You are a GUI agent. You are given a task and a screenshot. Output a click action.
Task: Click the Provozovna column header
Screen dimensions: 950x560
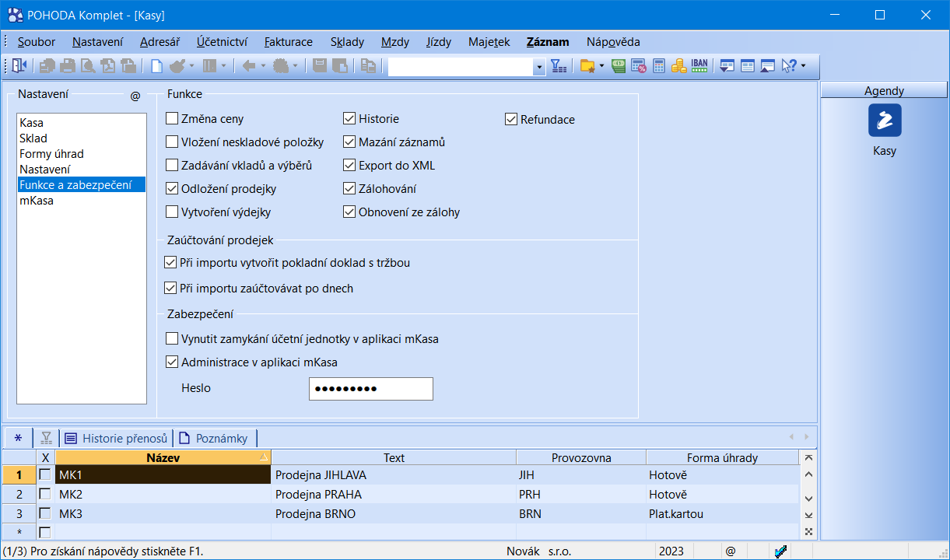click(x=581, y=457)
